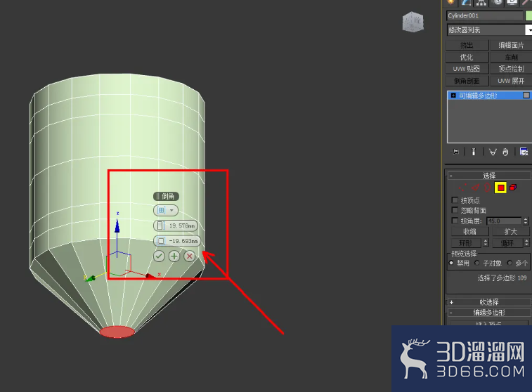The height and width of the screenshot is (392, 532).
Task: Click the Make Unique icon
Action: [x=493, y=152]
